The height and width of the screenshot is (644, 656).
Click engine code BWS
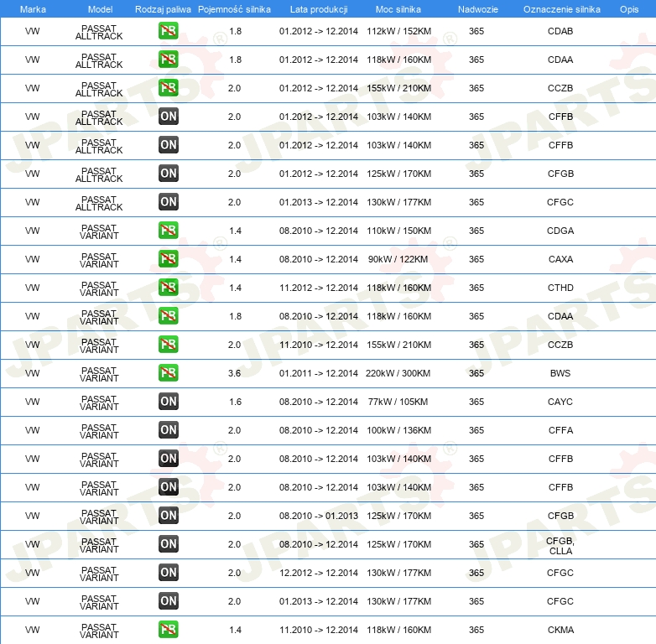point(560,373)
